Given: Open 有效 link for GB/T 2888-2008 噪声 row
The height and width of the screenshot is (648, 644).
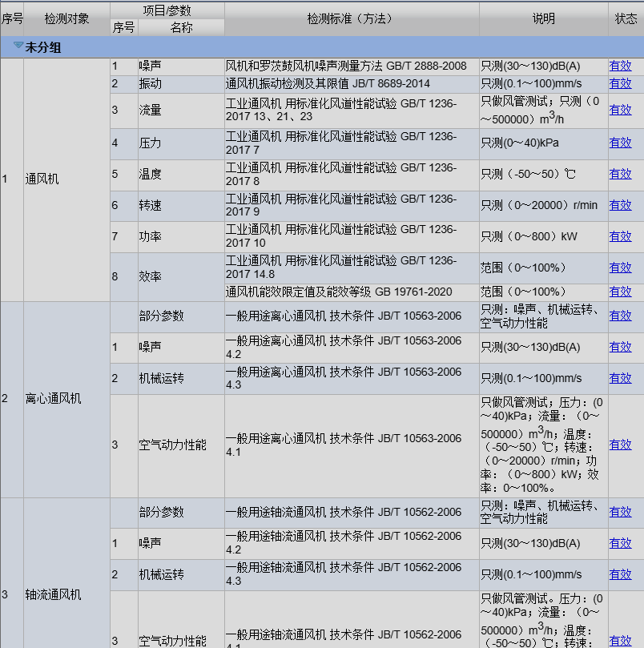Looking at the screenshot, I should click(620, 66).
